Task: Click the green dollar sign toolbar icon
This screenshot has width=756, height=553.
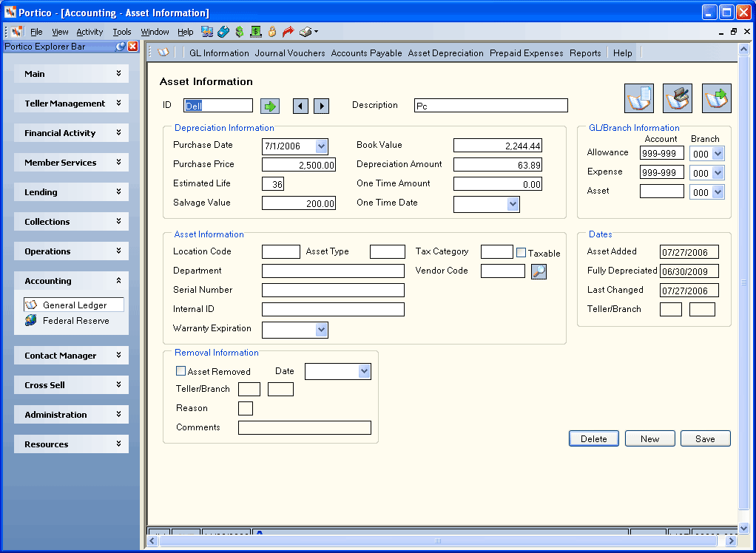Action: (x=239, y=32)
